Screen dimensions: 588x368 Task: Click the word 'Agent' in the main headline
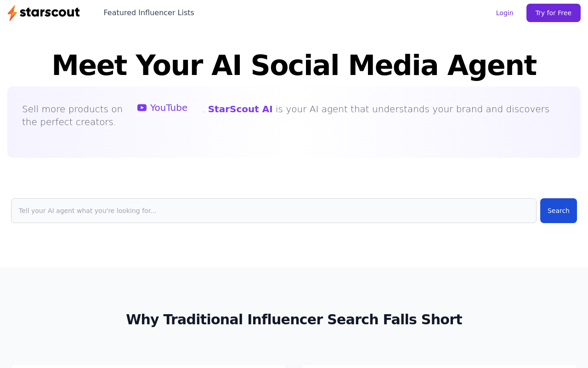tap(492, 65)
